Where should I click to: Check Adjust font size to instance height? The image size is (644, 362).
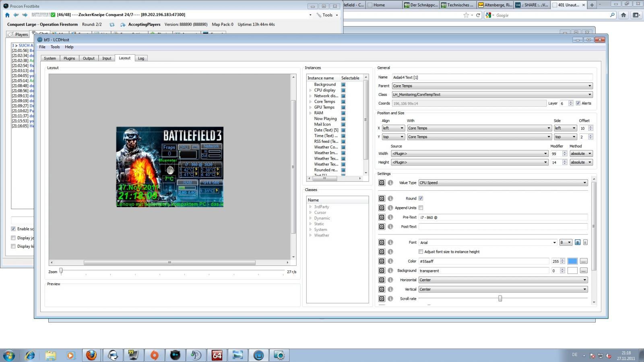pos(421,252)
